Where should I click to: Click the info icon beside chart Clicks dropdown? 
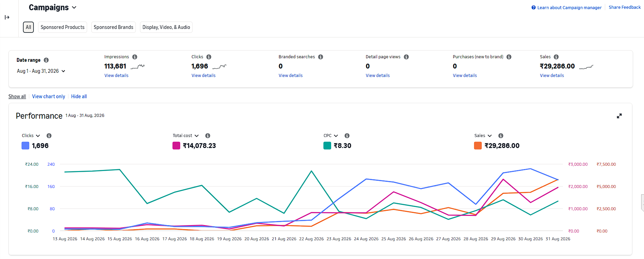(49, 136)
